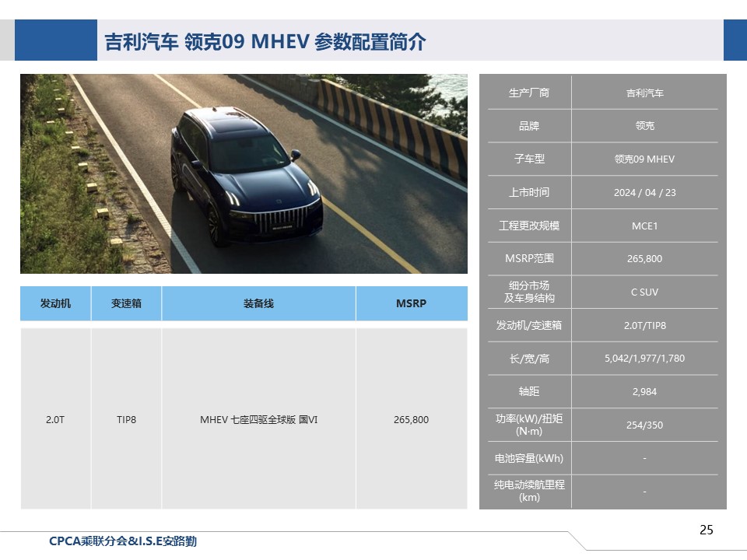
Task: Click the 子车型 label
Action: [529, 159]
